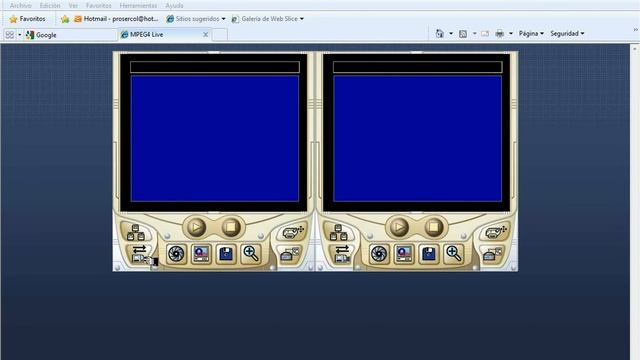Open the Herramientas menu
Viewport: 640px width, 360px height.
point(138,6)
